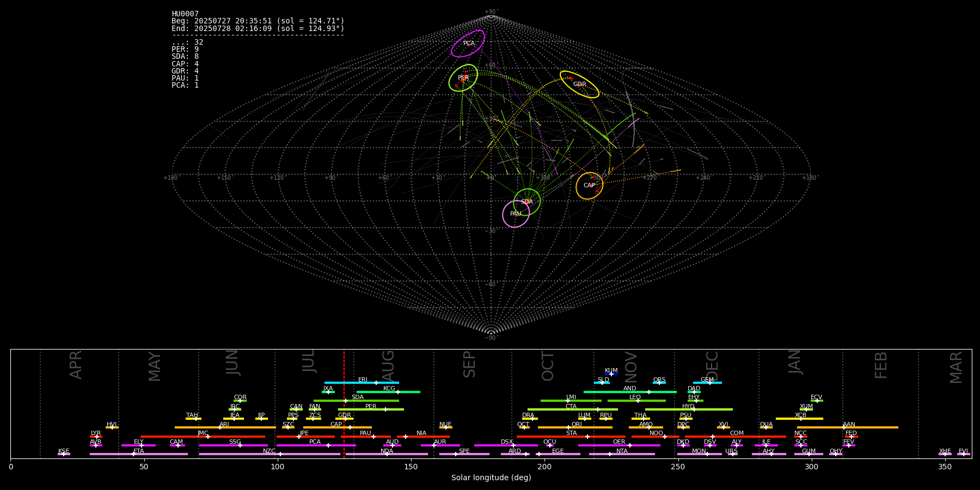Click the PAU activity bar in timeline
Viewport: 980px width, 490px height.
[366, 437]
